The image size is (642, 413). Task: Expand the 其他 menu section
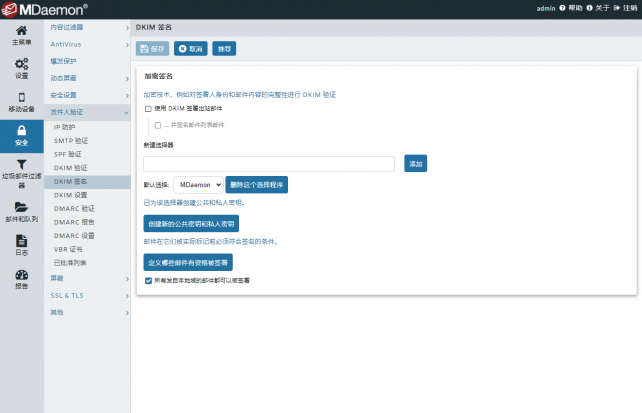(x=87, y=312)
